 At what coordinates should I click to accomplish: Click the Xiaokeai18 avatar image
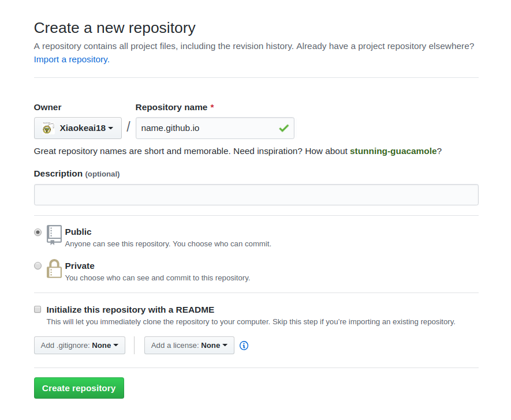pos(47,128)
